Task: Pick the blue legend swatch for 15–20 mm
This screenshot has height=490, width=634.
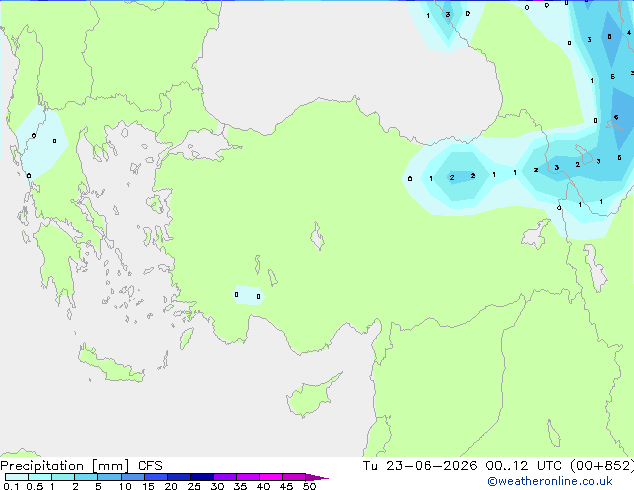Action: [x=156, y=477]
